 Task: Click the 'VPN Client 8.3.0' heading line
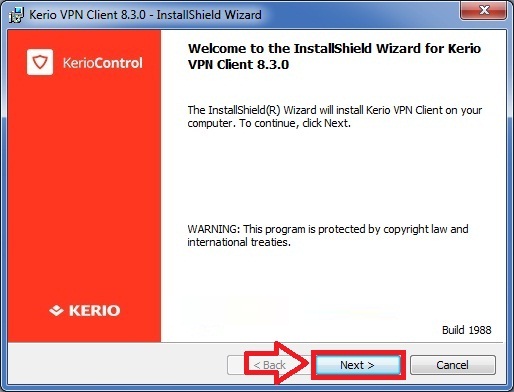238,65
